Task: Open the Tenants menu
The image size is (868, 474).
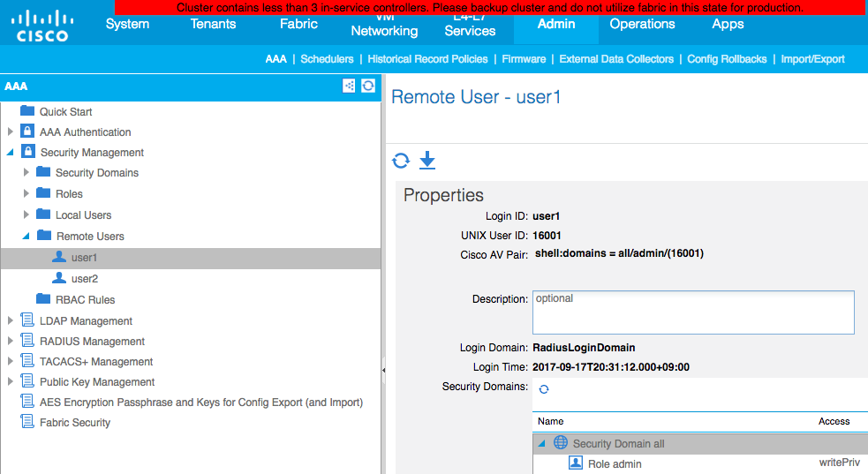Action: click(x=213, y=24)
